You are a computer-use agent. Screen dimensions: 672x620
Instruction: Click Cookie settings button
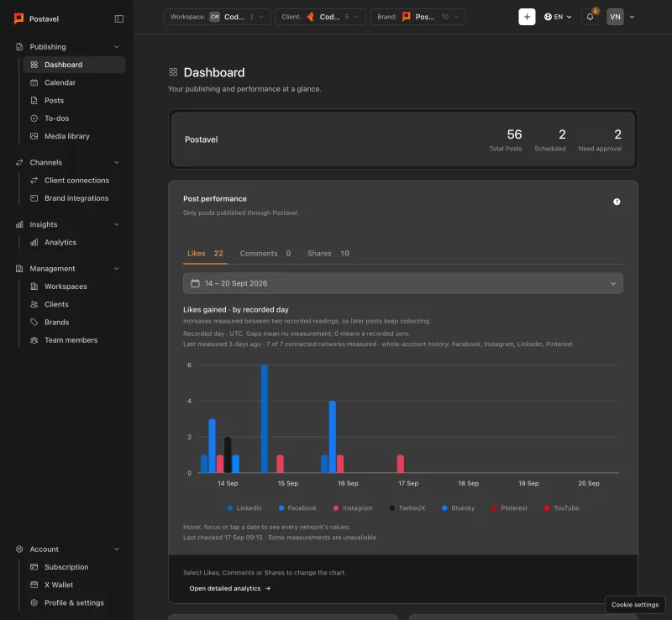[635, 605]
